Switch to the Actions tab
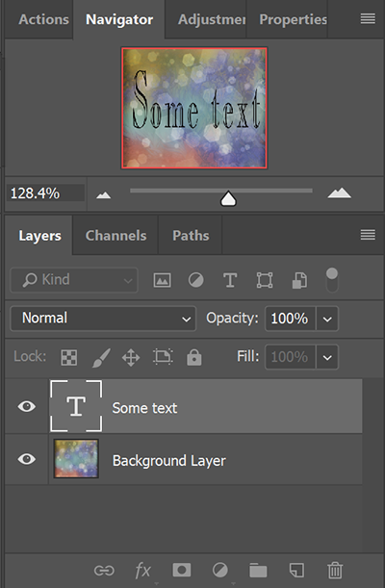Image resolution: width=385 pixels, height=588 pixels. [43, 19]
